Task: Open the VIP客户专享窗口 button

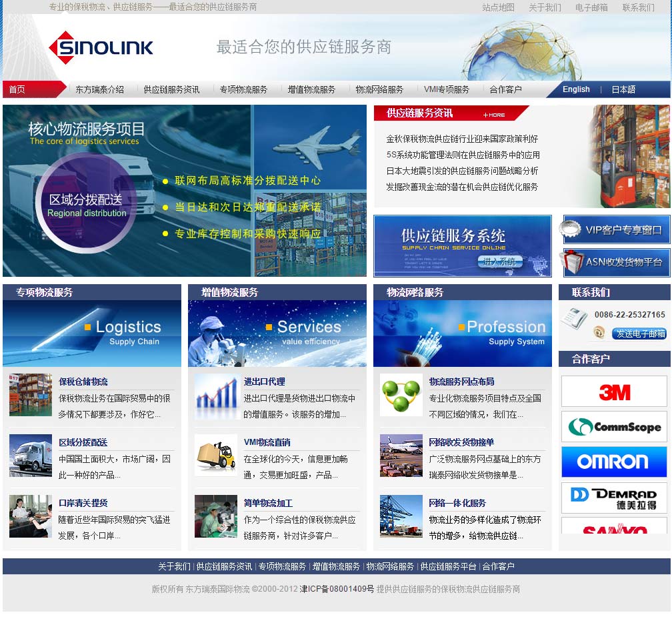Action: point(616,230)
